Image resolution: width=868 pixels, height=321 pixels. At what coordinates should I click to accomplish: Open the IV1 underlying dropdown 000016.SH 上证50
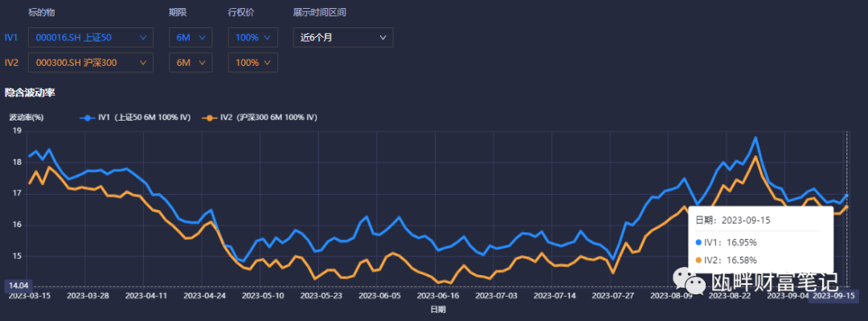point(91,37)
